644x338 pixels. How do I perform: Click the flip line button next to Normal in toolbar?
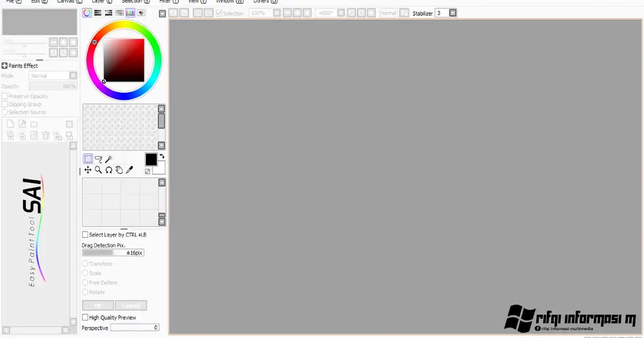tap(404, 13)
